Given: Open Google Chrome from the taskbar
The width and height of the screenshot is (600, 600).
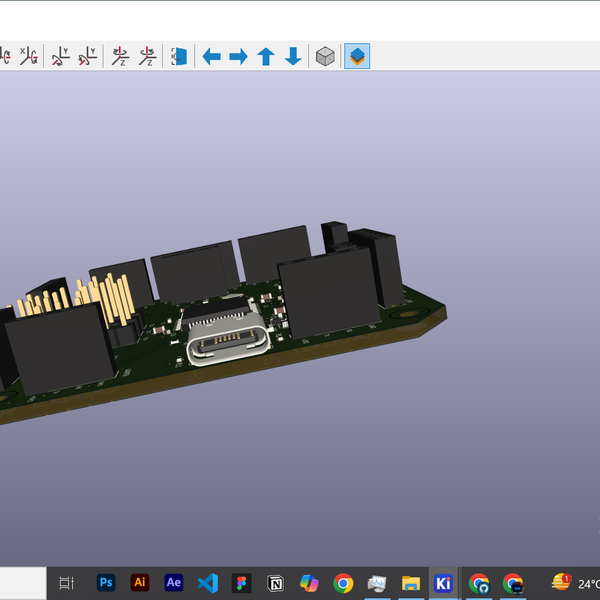Looking at the screenshot, I should [x=343, y=583].
